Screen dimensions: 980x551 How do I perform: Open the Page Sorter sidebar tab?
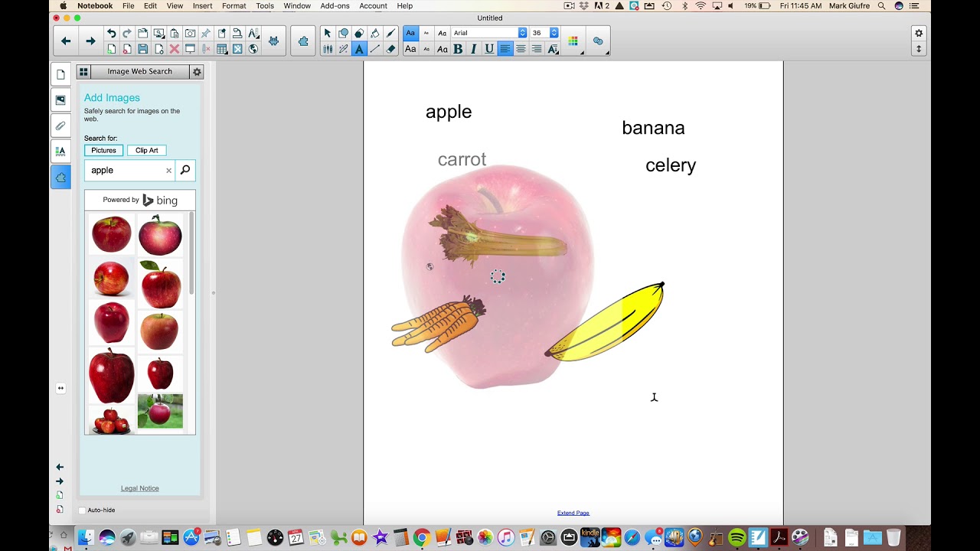[x=60, y=74]
